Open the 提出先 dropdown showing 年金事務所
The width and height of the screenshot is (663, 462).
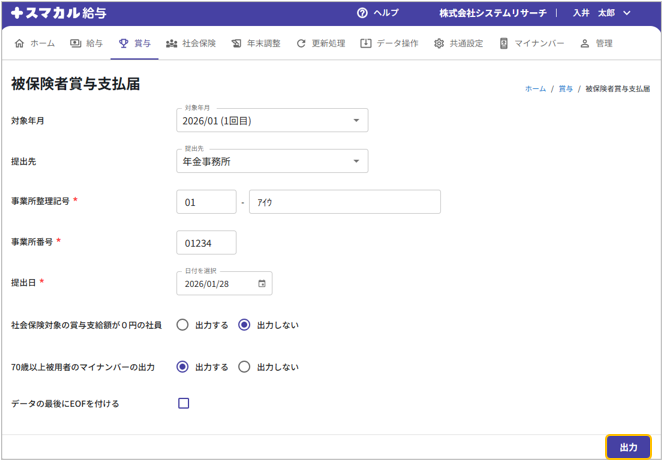(x=272, y=161)
